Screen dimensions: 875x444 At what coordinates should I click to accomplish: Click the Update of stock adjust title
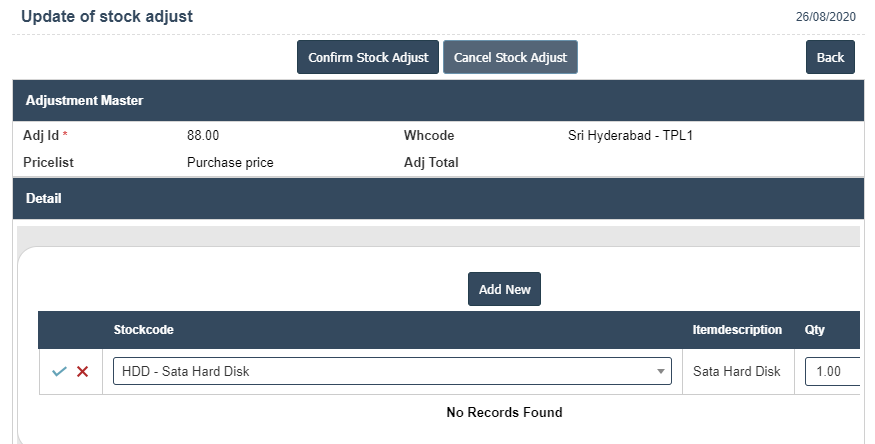pos(107,17)
